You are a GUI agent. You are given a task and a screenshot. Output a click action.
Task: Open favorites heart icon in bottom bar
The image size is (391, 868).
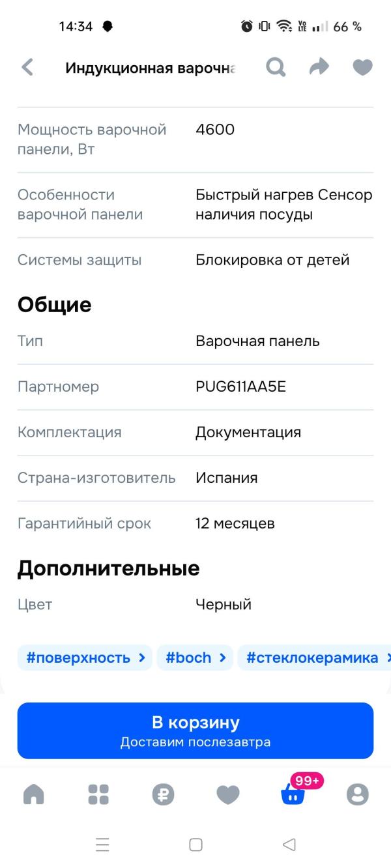(x=227, y=794)
